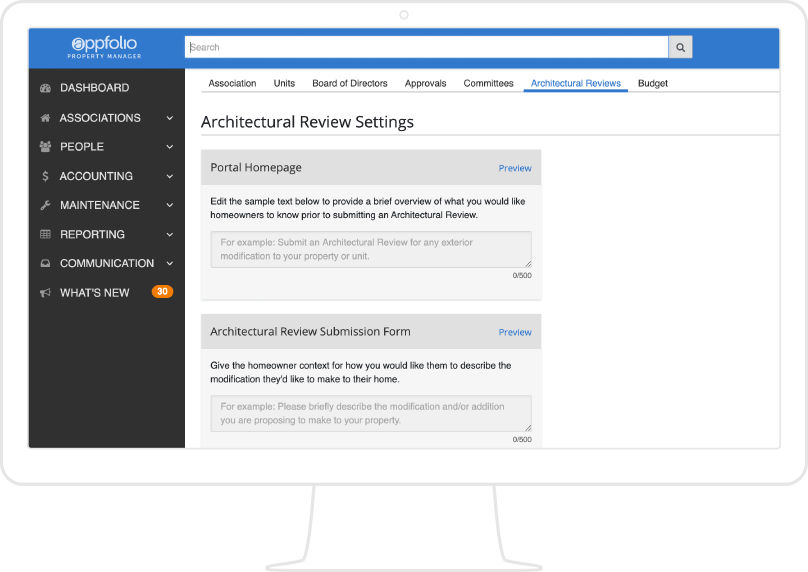Click the search magnifier button
Image resolution: width=808 pixels, height=572 pixels.
point(680,47)
